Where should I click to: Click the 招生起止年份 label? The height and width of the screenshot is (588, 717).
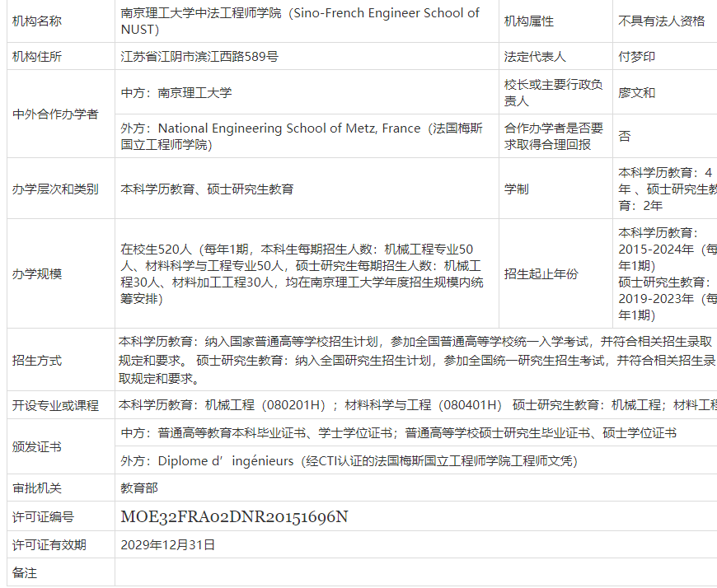(x=541, y=274)
